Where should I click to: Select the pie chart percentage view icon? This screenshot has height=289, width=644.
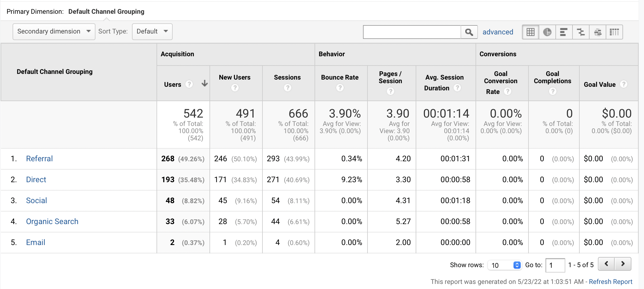click(547, 32)
